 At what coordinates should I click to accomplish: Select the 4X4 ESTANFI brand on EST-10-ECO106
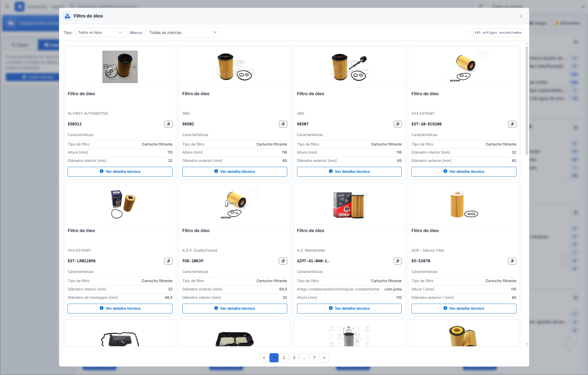[x=423, y=114]
